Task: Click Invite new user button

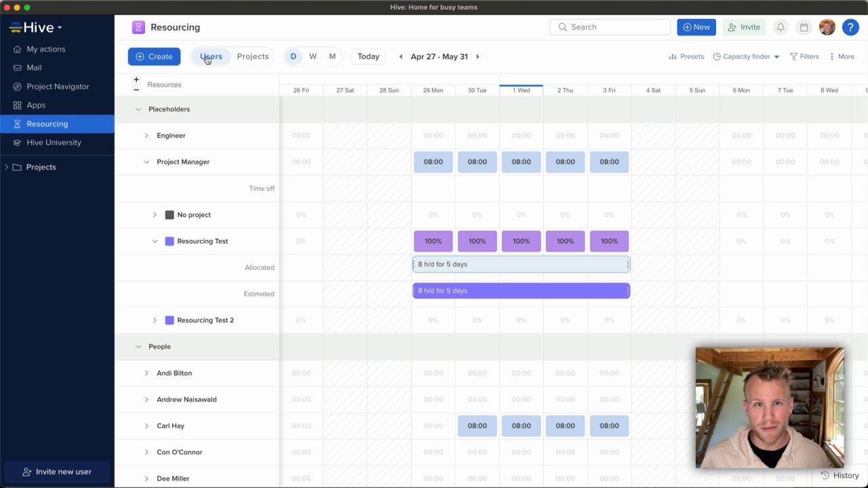Action: (x=57, y=472)
